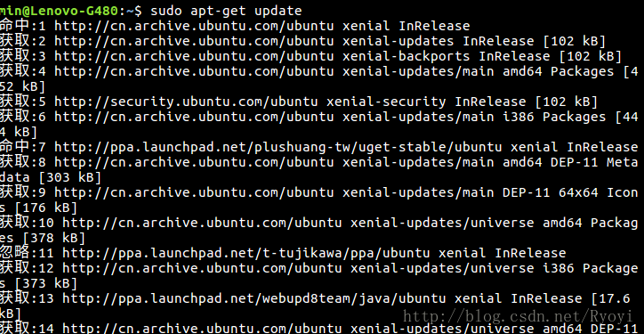Click the '[102 kB]' size on line 获取:2
This screenshot has width=644, height=334.
tap(574, 41)
